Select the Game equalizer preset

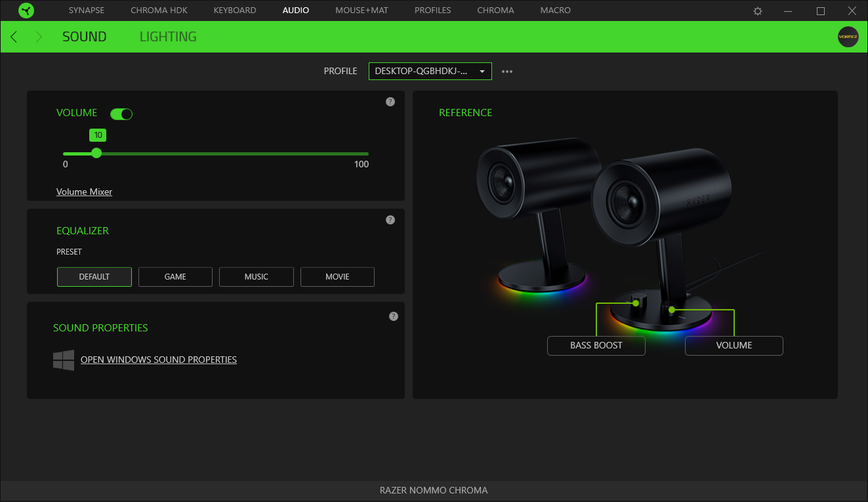coord(175,277)
